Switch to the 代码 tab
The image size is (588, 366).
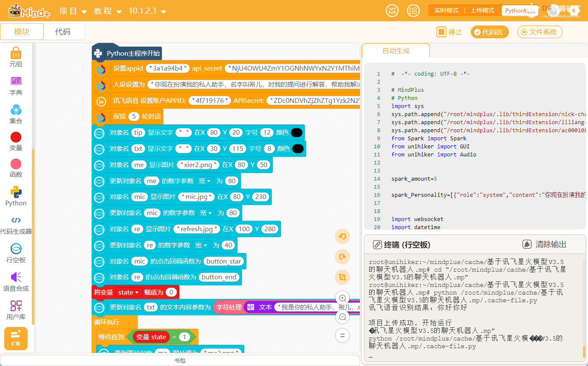[x=63, y=32]
